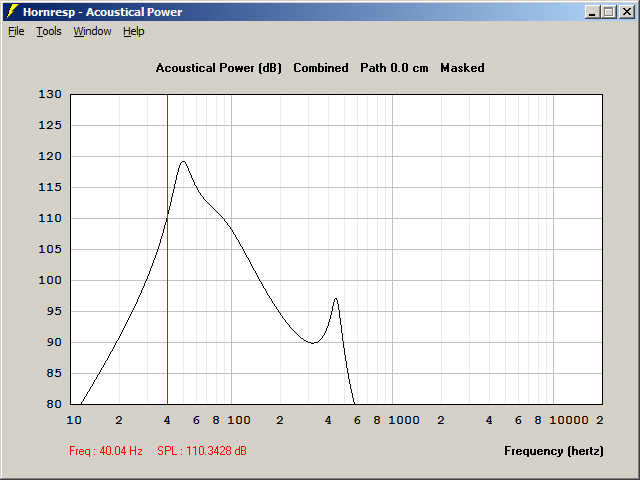Image resolution: width=640 pixels, height=480 pixels.
Task: Click the 'Combined' label in chart heading
Action: [x=321, y=68]
